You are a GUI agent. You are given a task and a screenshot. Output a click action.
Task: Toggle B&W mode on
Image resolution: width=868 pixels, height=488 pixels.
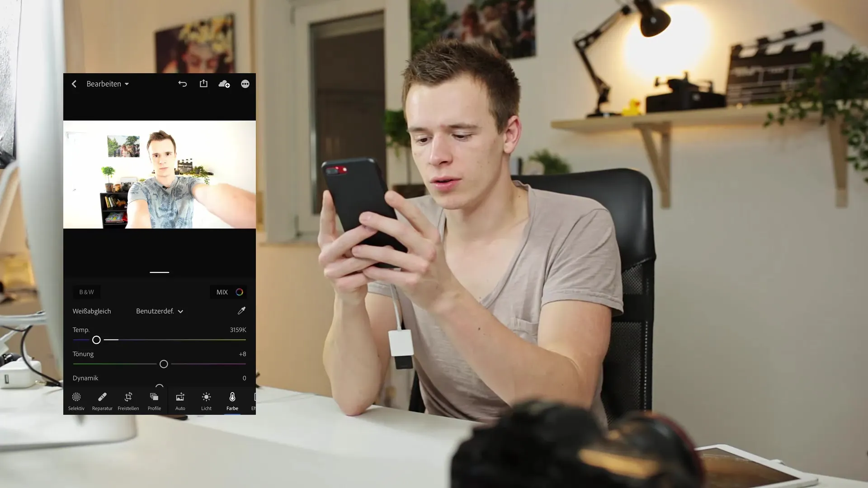click(86, 292)
